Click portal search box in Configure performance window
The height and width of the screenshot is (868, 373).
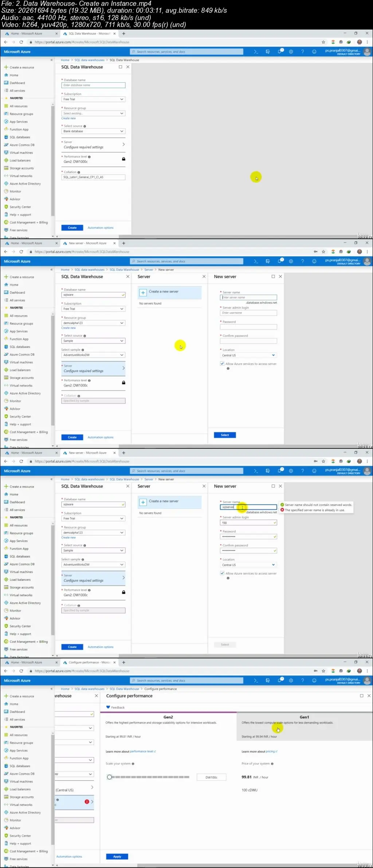186,681
